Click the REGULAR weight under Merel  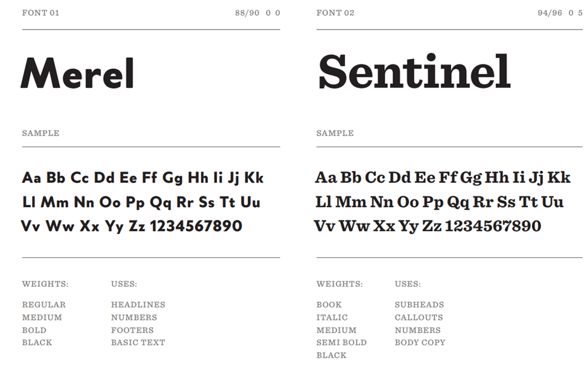coord(44,305)
